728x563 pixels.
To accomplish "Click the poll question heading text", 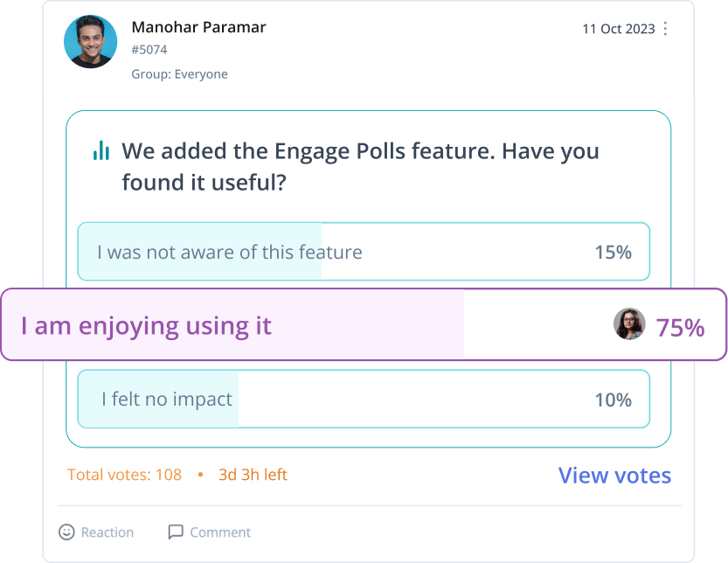I will coord(359,166).
